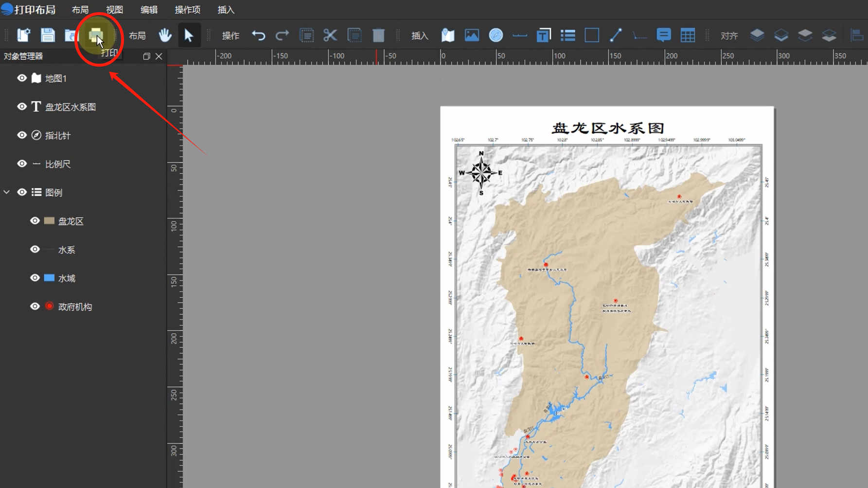Insert a picture with the image icon
Viewport: 868px width, 488px height.
pyautogui.click(x=472, y=36)
